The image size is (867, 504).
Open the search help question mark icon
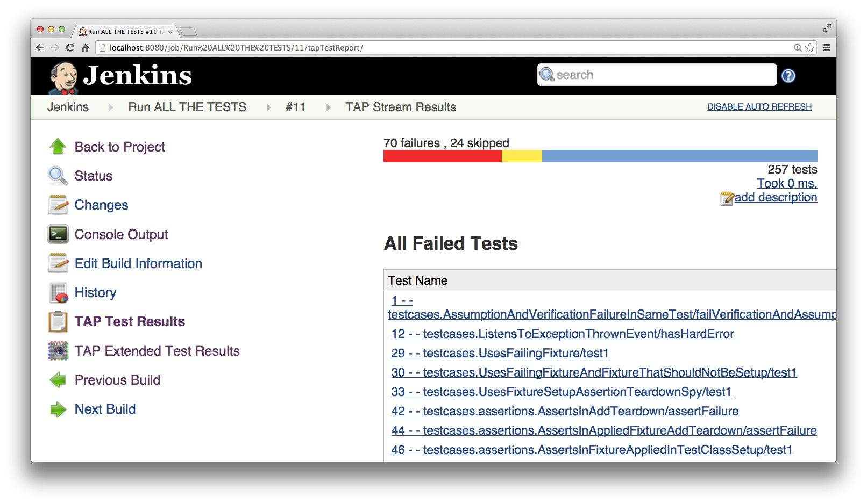pos(788,76)
